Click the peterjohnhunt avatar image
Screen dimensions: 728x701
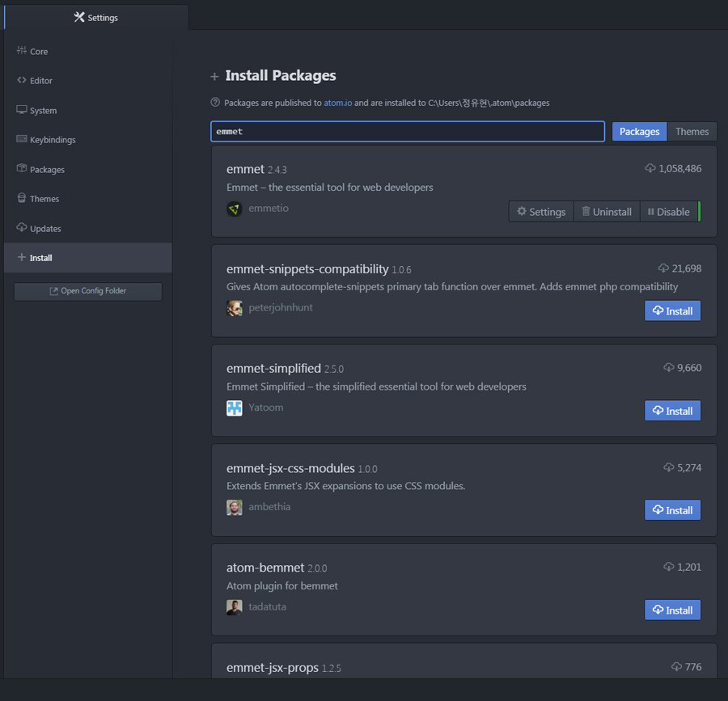point(235,308)
